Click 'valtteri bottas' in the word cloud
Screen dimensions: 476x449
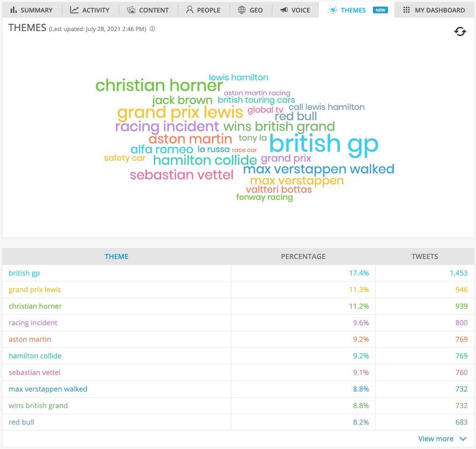tap(279, 190)
